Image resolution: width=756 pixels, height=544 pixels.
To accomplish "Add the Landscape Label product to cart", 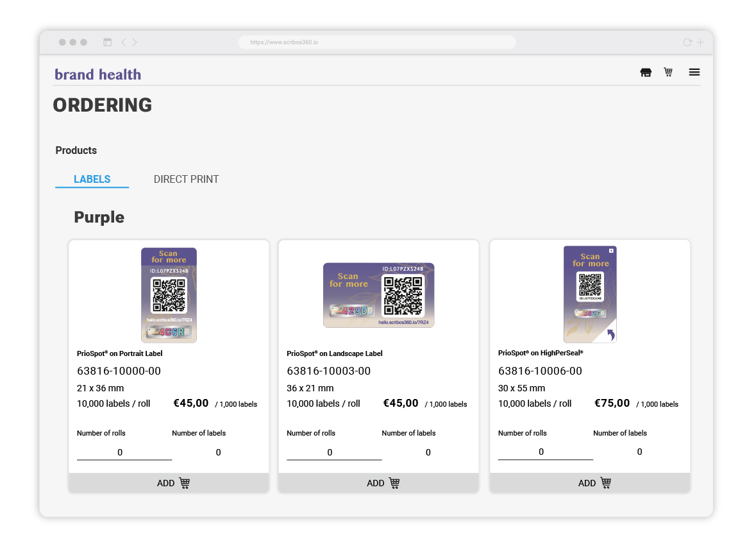I will (378, 483).
